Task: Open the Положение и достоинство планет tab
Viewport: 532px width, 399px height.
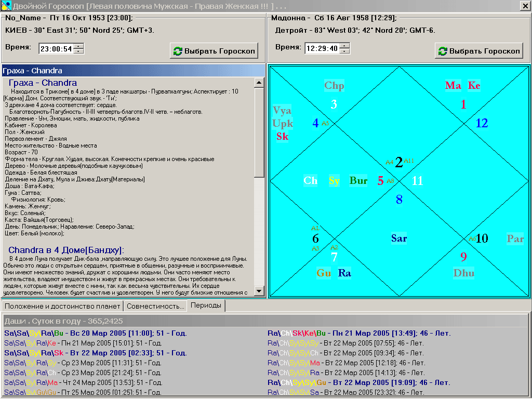Action: coord(63,306)
